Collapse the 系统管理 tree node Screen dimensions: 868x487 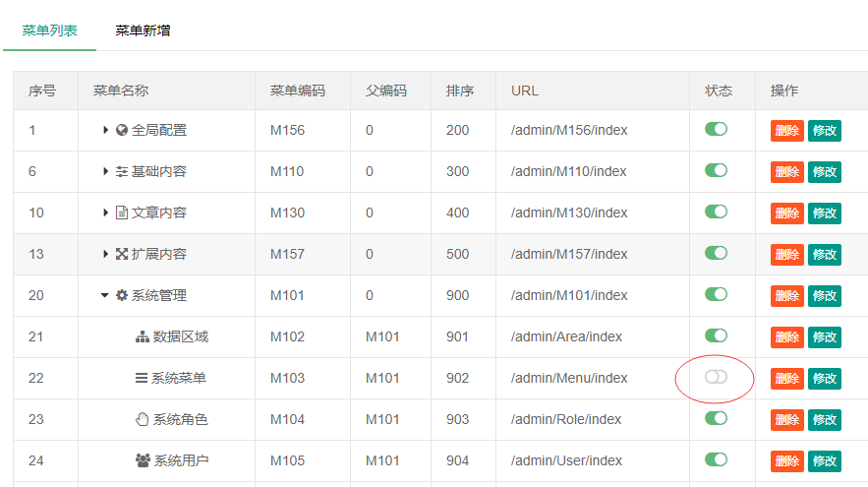(x=105, y=295)
